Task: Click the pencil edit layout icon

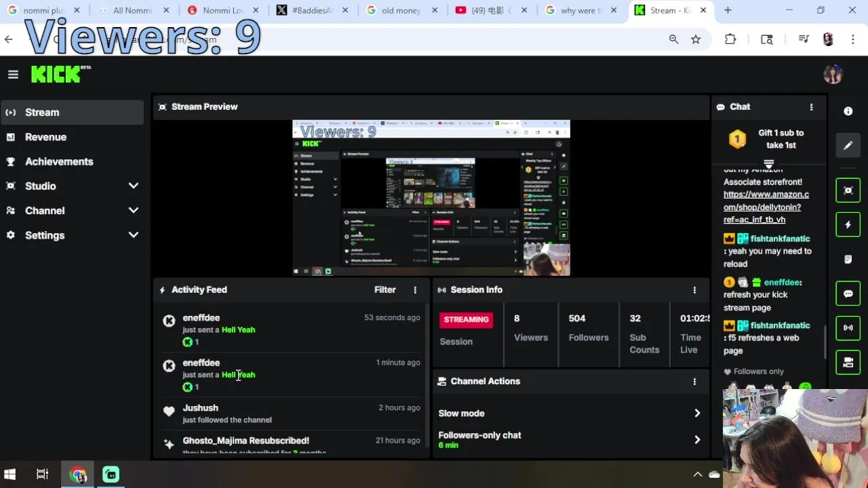Action: point(848,145)
